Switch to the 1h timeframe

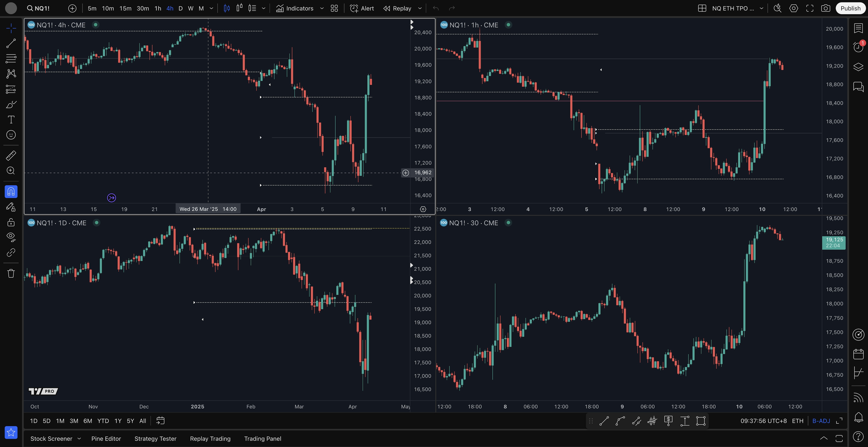pyautogui.click(x=158, y=8)
